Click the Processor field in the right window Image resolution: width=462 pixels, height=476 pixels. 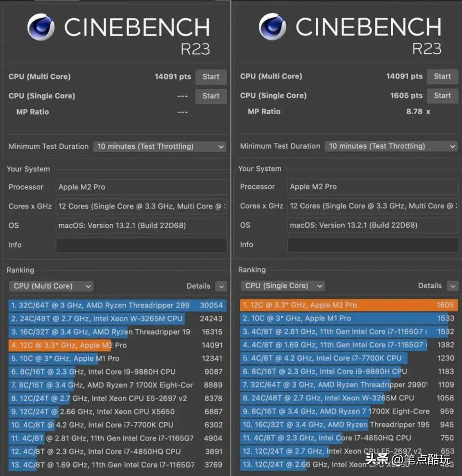[x=373, y=187]
